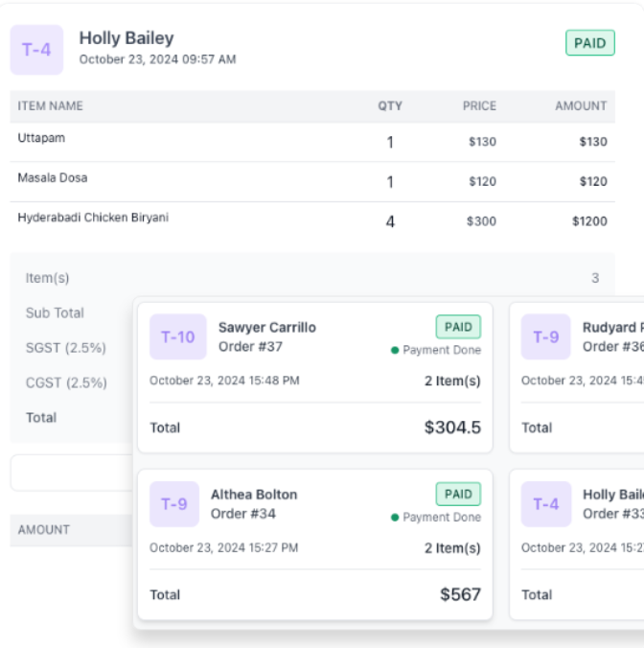Image resolution: width=644 pixels, height=648 pixels.
Task: Click the empty input box below Total
Action: pos(71,473)
